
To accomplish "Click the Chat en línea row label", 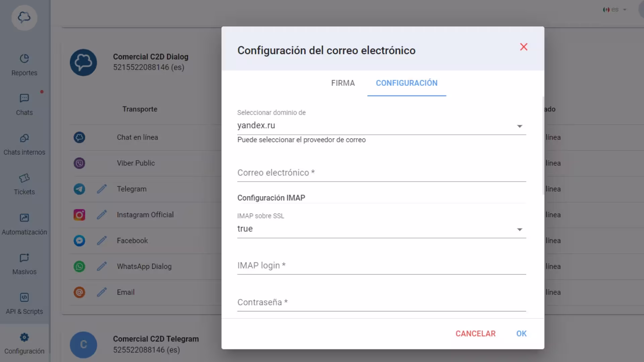I will pyautogui.click(x=137, y=137).
